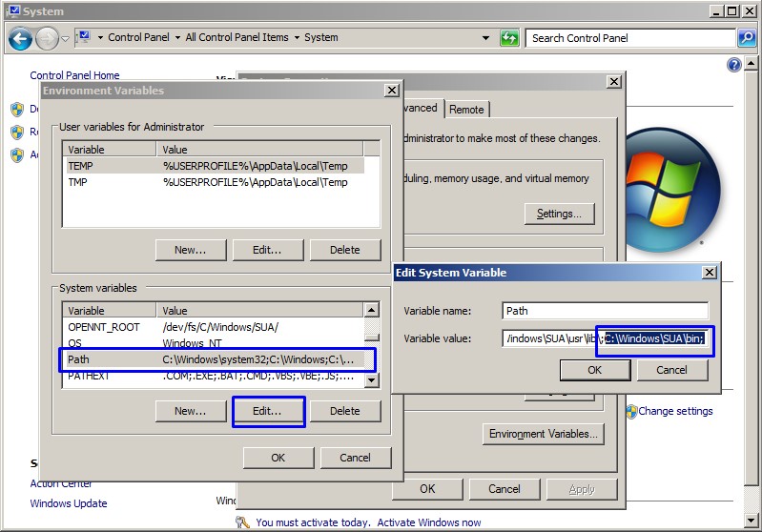Image resolution: width=762 pixels, height=532 pixels.
Task: Click the Windows Update link
Action: pos(69,503)
